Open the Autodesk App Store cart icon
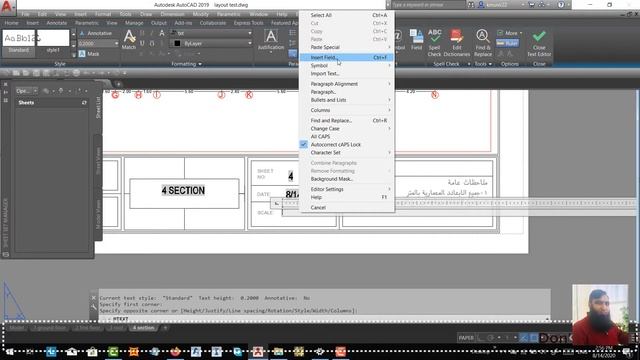The height and width of the screenshot is (360, 640). point(531,5)
